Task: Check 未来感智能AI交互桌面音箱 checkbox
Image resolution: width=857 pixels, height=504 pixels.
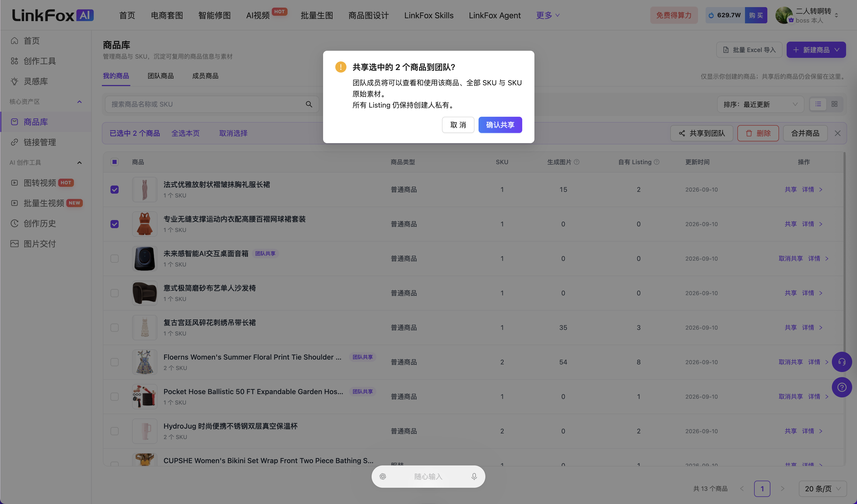Action: 115,259
